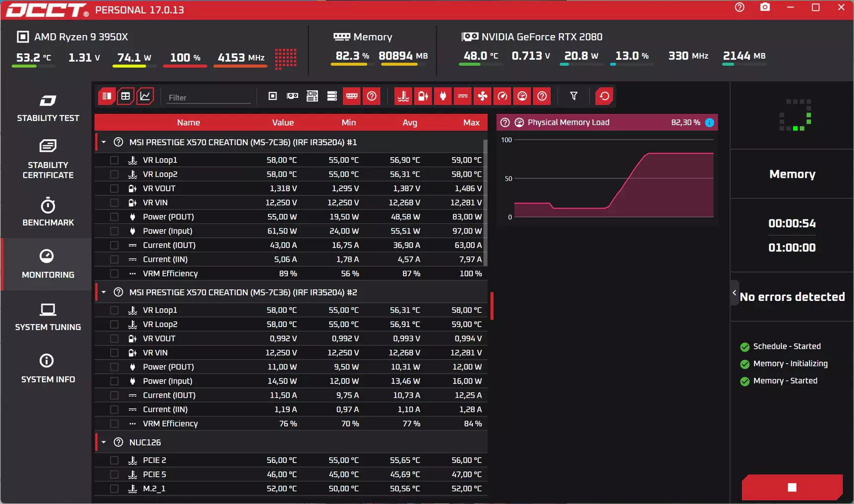The image size is (854, 504).
Task: Check Current (IOUT) 43,00 A checkbox
Action: click(114, 246)
